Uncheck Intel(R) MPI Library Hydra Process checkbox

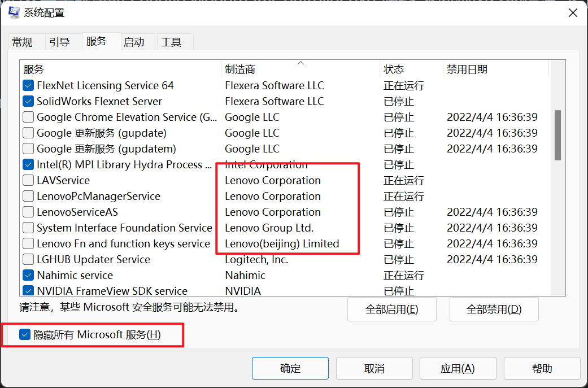[28, 164]
